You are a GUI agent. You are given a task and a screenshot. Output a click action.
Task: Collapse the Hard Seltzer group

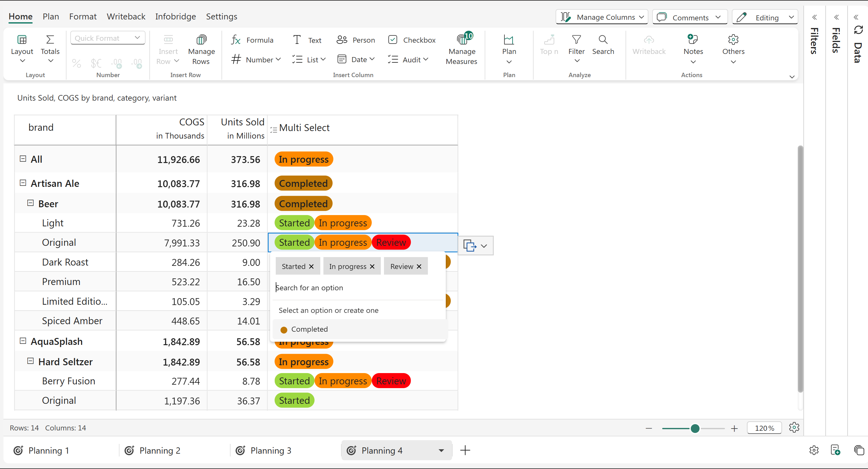coord(30,361)
